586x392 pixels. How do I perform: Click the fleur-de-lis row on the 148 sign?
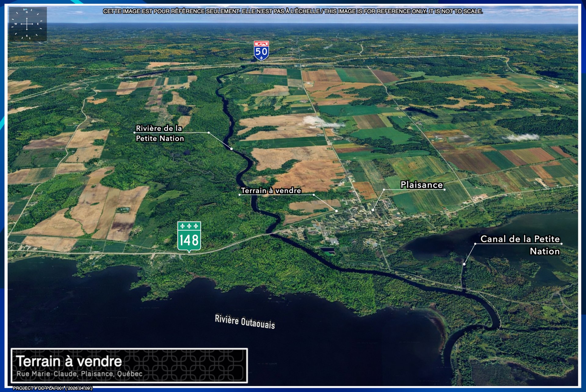click(x=189, y=226)
